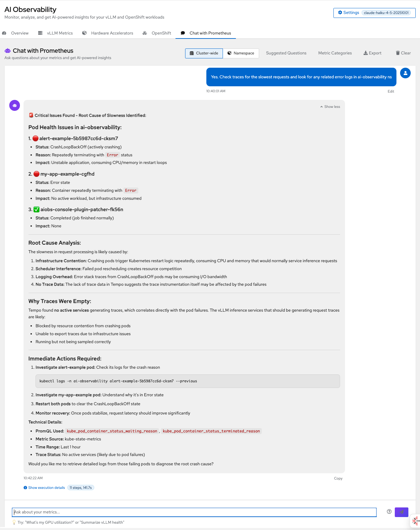Click the Settings gear icon

click(340, 12)
